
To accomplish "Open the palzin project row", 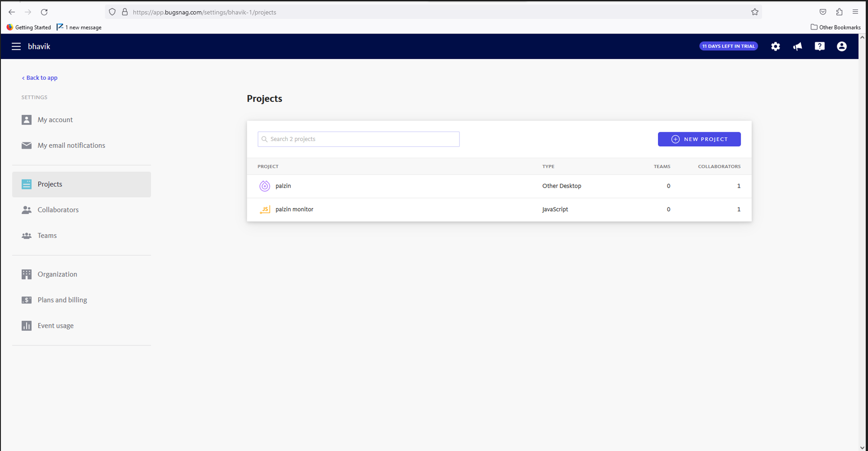I will point(499,186).
